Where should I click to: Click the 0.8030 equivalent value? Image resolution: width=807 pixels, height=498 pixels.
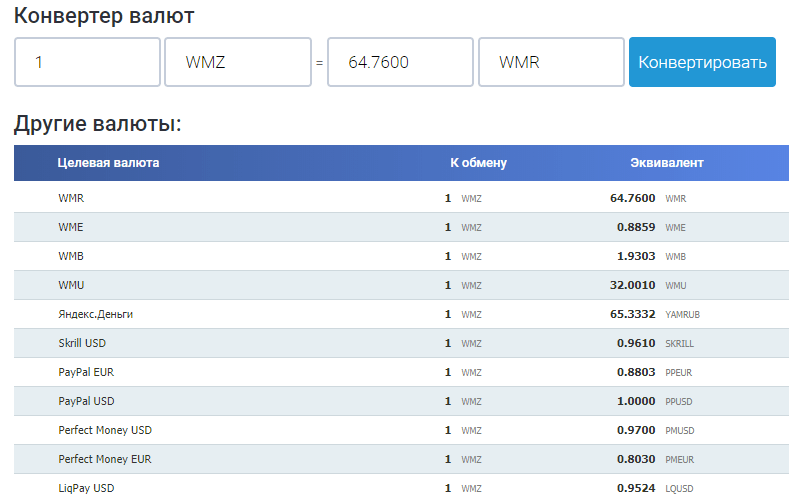coord(636,459)
